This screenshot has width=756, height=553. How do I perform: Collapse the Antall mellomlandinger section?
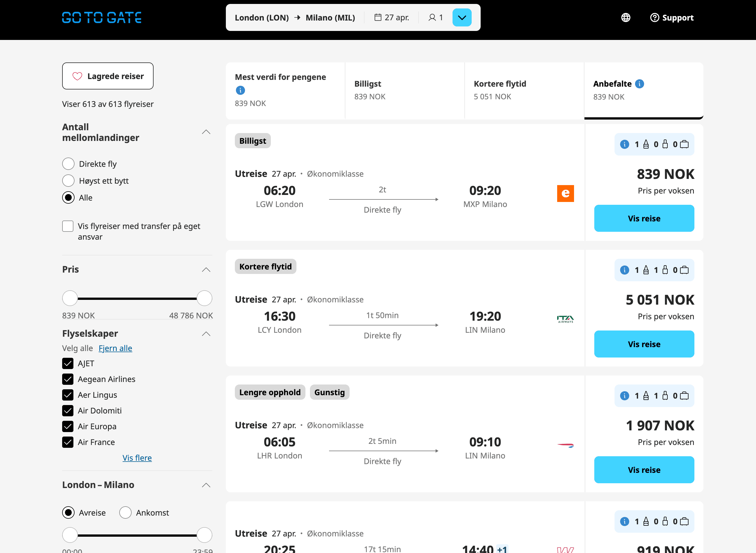pos(206,132)
